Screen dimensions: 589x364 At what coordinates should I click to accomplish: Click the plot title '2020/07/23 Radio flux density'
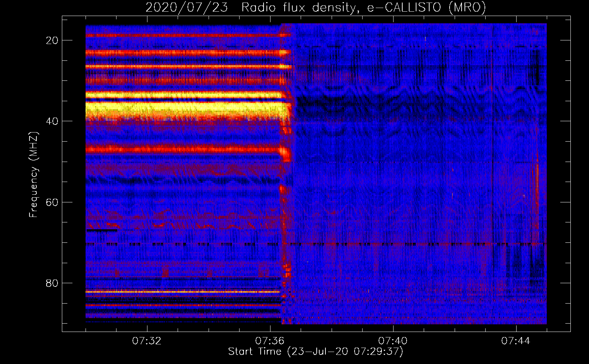click(x=316, y=8)
